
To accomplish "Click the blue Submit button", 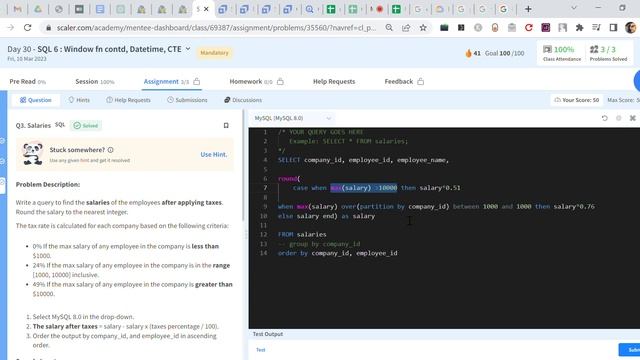I will (629, 350).
